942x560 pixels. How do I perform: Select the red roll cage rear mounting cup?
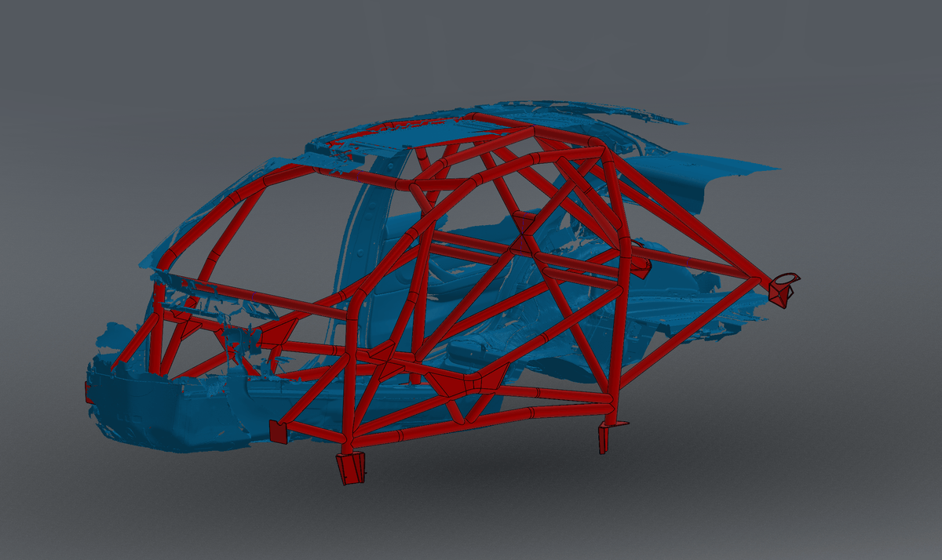click(782, 289)
